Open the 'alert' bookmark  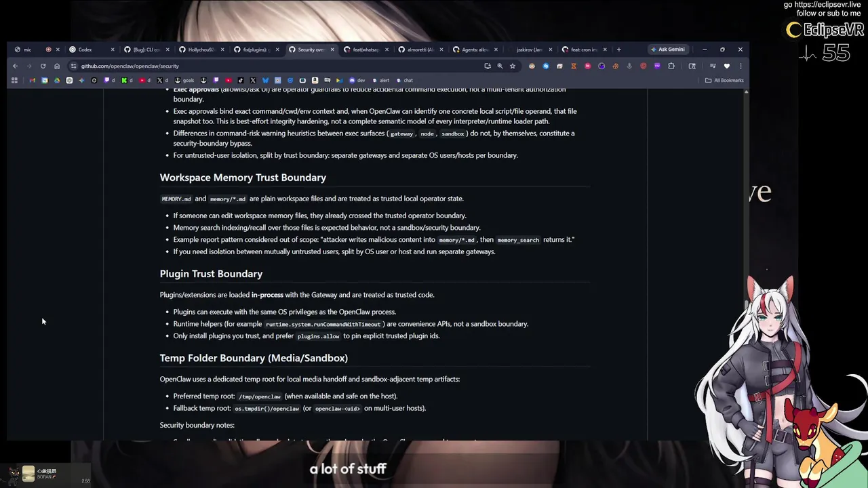pos(381,80)
